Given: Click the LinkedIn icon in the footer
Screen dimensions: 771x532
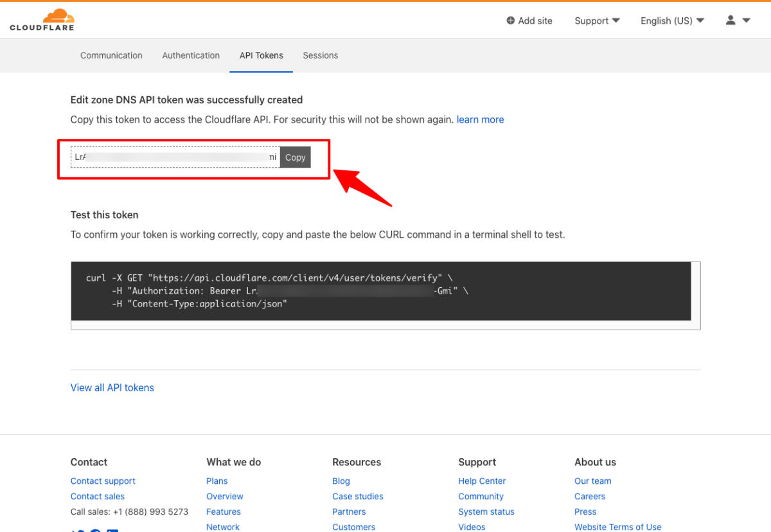Looking at the screenshot, I should click(112, 529).
